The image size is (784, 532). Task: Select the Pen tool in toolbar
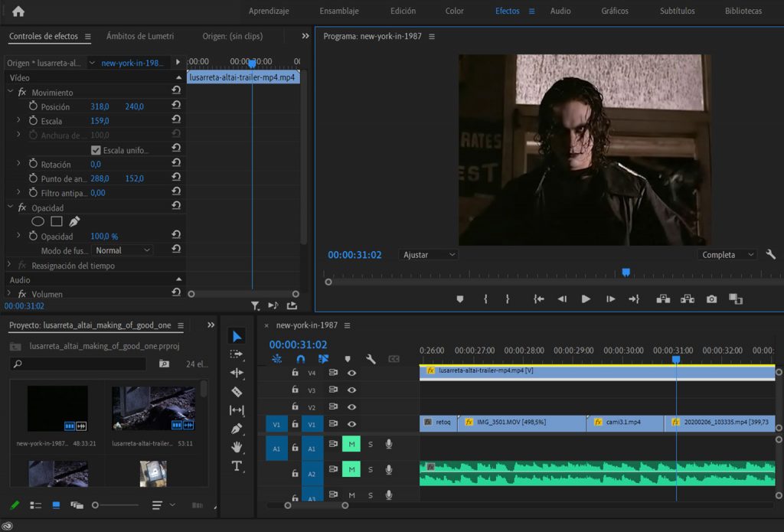point(237,429)
